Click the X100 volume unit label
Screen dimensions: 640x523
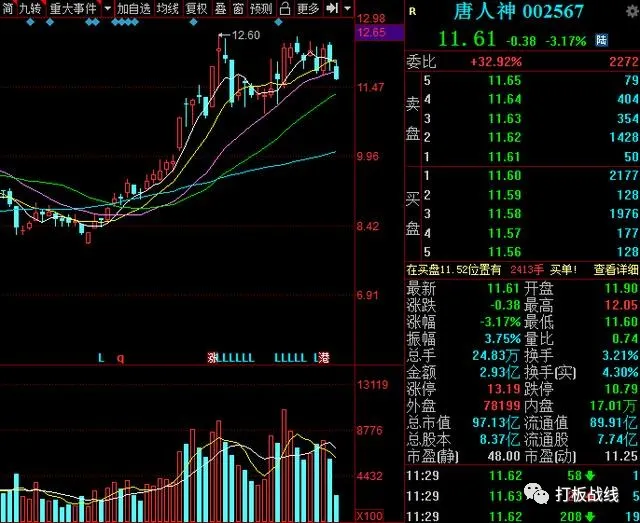370,516
